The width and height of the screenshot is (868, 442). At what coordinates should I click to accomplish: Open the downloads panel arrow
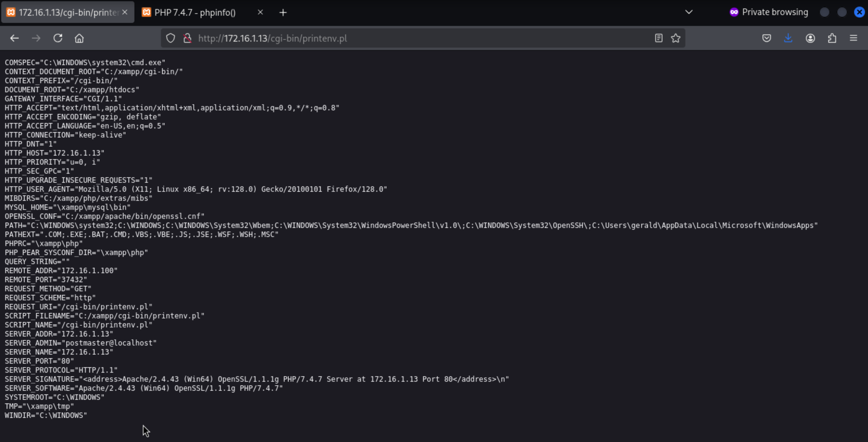coord(788,38)
